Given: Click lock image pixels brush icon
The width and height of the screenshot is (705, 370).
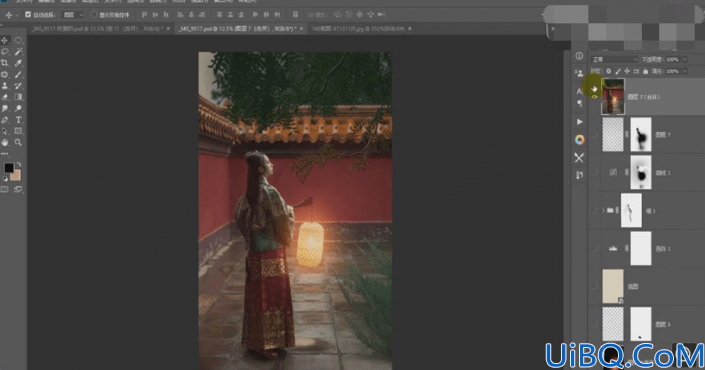Looking at the screenshot, I should click(618, 71).
